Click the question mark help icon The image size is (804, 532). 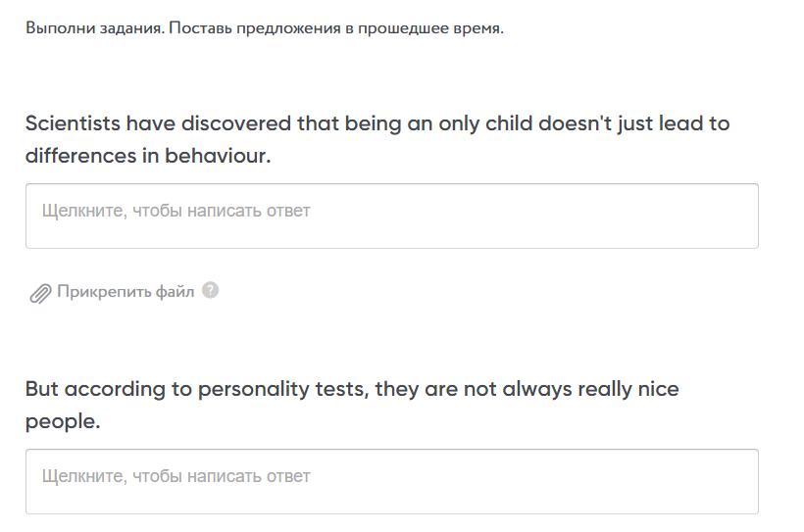pyautogui.click(x=210, y=291)
